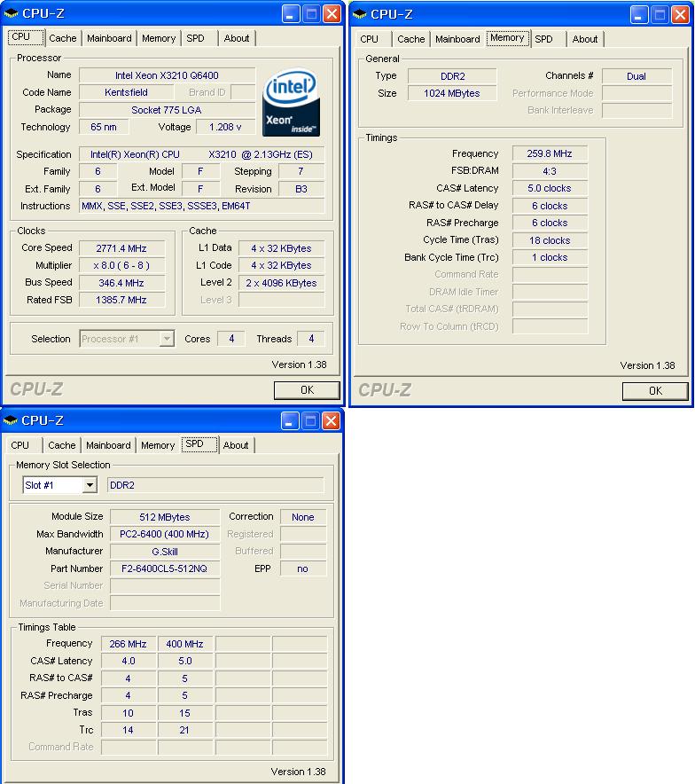This screenshot has height=784, width=695.
Task: Click the '400 MHz' timings table frequency cell
Action: 185,644
